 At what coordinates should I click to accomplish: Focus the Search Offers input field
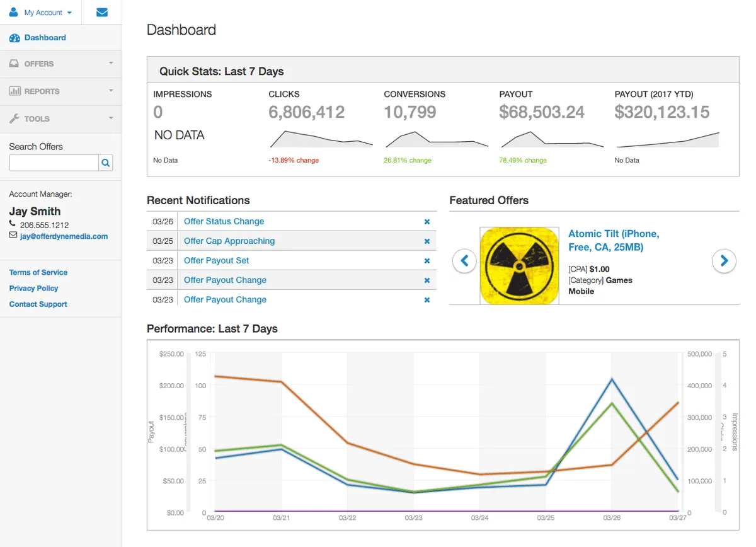(54, 163)
